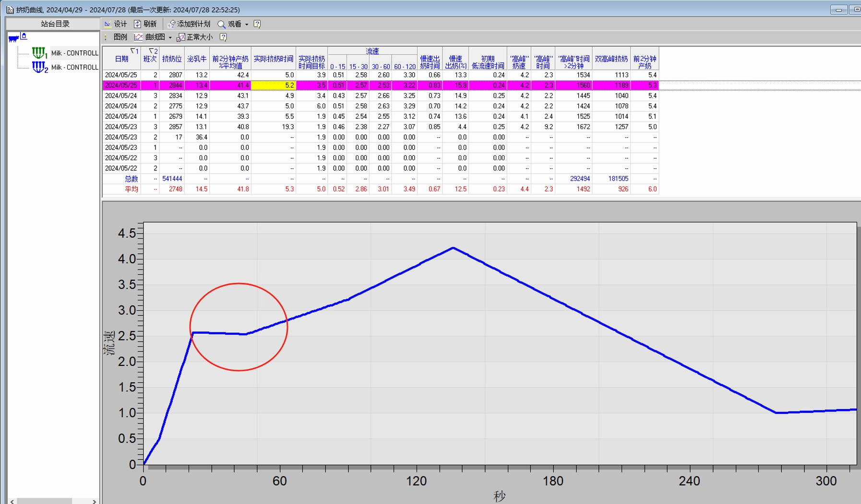Image resolution: width=861 pixels, height=504 pixels.
Task: Click the help icon beside 正常大小
Action: click(x=223, y=37)
